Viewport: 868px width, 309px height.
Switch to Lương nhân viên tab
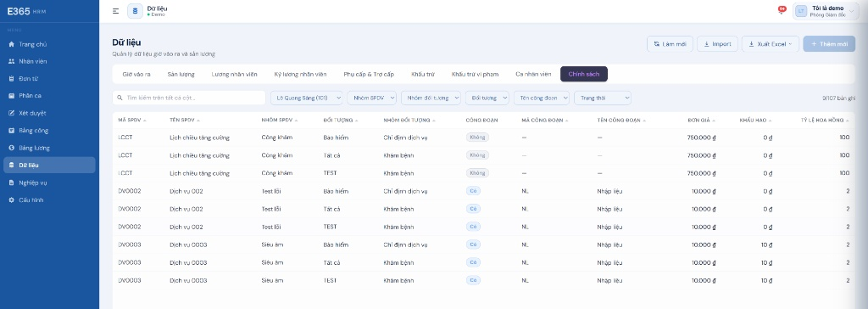(x=234, y=75)
